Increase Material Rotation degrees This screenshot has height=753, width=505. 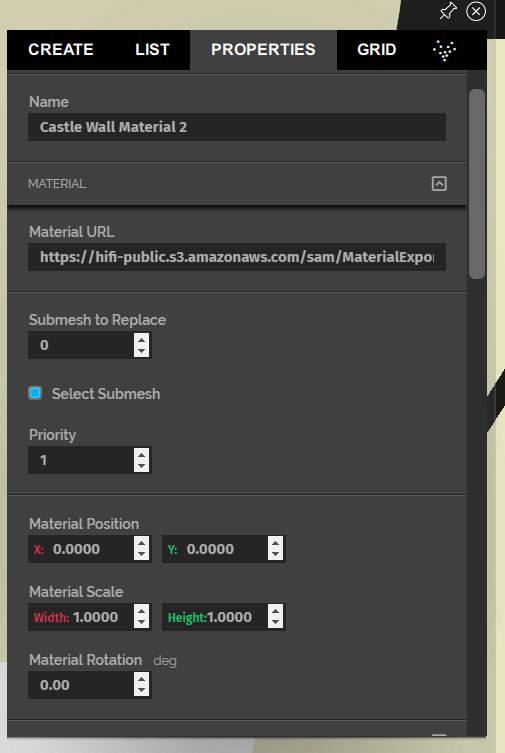click(141, 679)
